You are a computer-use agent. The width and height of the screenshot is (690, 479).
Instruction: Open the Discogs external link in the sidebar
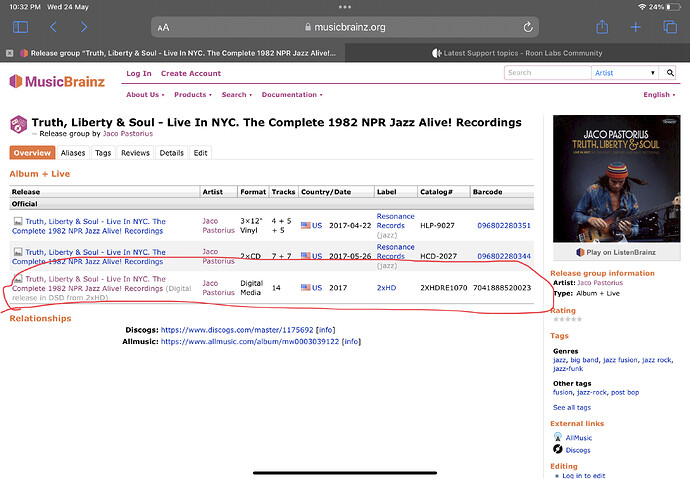click(578, 450)
